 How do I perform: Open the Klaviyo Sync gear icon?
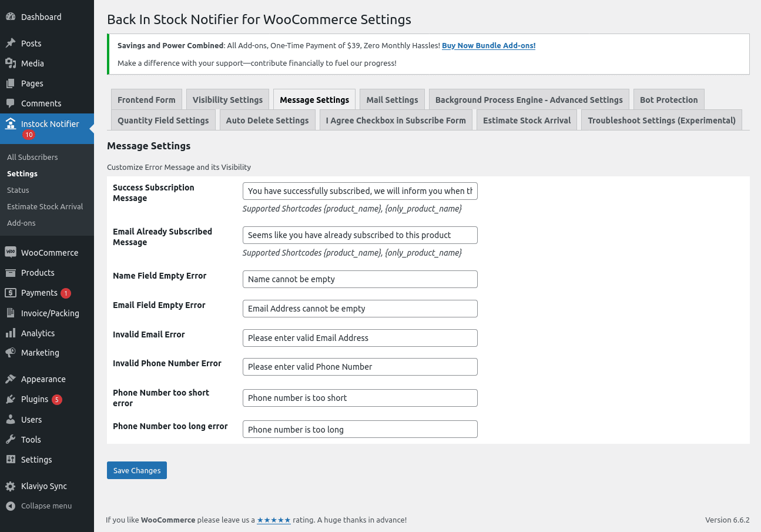[11, 486]
